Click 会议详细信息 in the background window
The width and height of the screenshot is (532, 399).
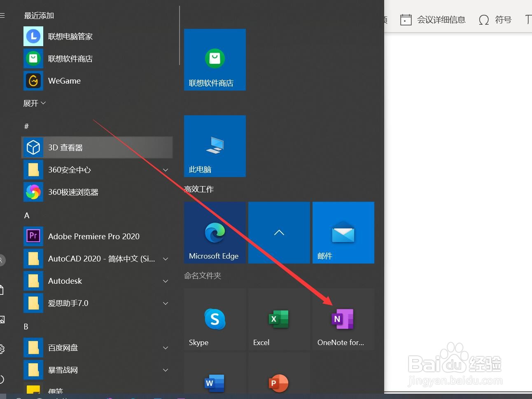click(x=433, y=19)
